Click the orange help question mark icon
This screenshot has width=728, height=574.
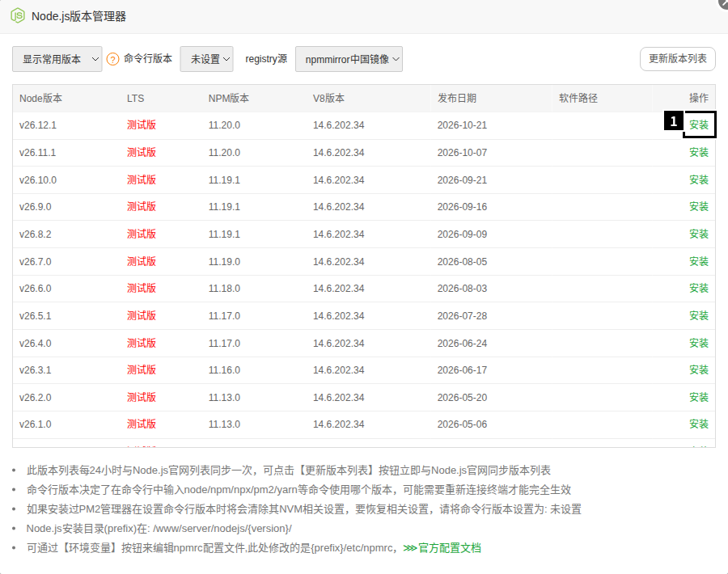coord(112,59)
